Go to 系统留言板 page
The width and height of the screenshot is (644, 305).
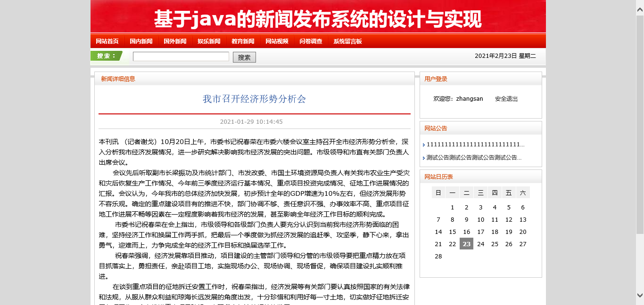[x=347, y=41]
